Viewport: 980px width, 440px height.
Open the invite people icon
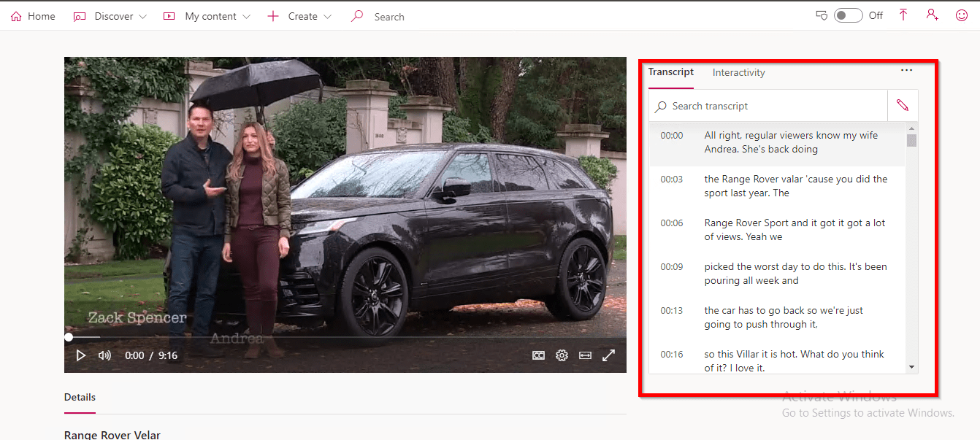pos(932,15)
